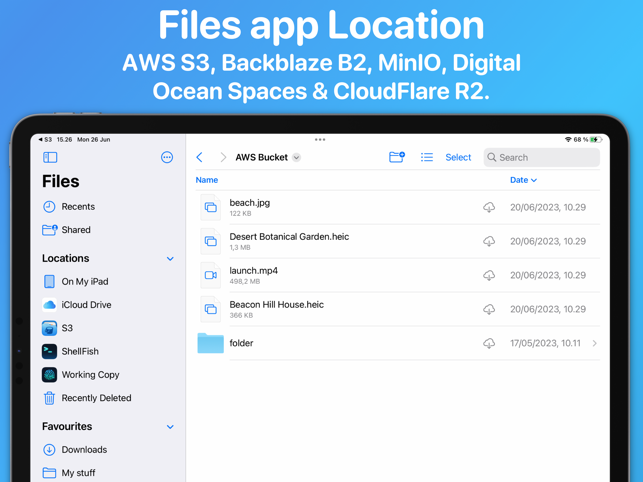
Task: Open the item named folder
Action: click(398, 343)
